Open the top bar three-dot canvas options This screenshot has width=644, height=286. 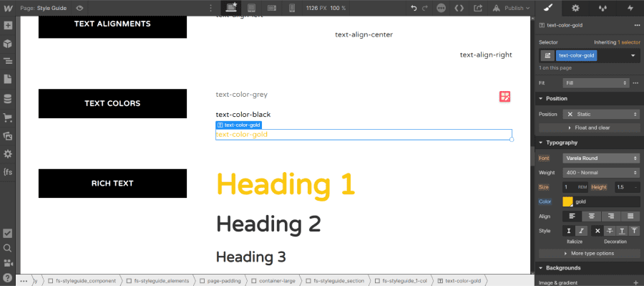pos(211,8)
